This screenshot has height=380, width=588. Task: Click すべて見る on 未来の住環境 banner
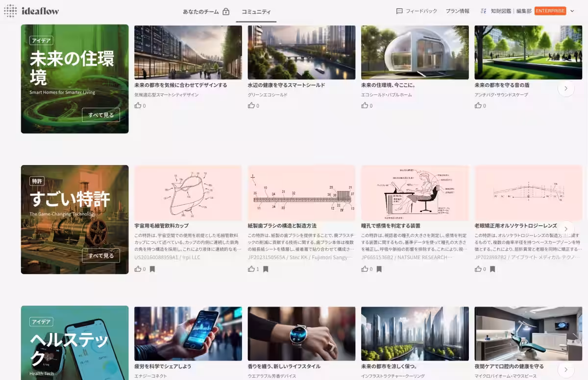coord(100,115)
